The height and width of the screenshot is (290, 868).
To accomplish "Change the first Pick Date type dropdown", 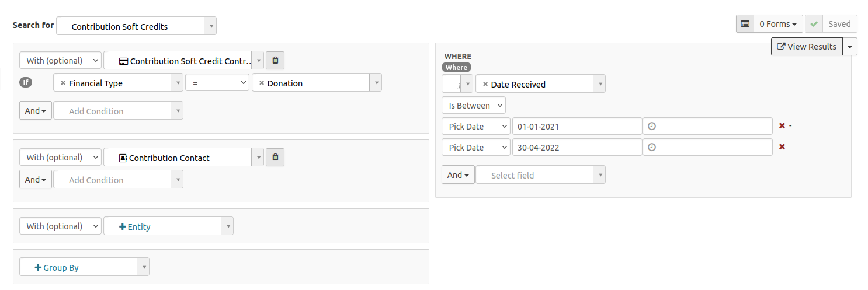I will (475, 126).
